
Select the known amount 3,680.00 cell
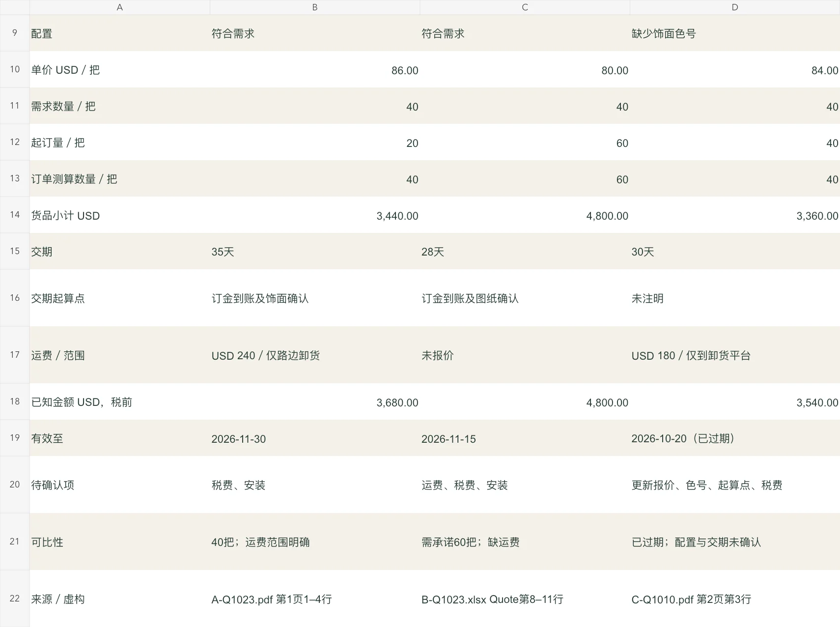315,402
